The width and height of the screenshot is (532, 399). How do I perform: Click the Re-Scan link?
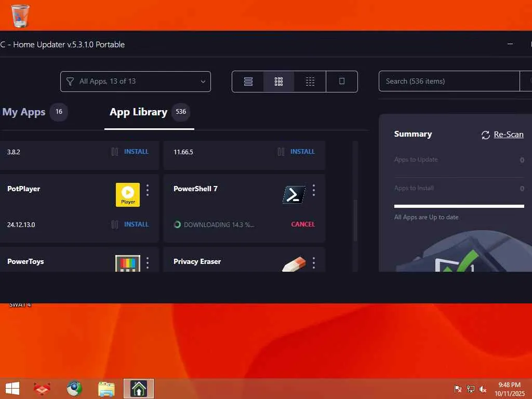pos(509,135)
